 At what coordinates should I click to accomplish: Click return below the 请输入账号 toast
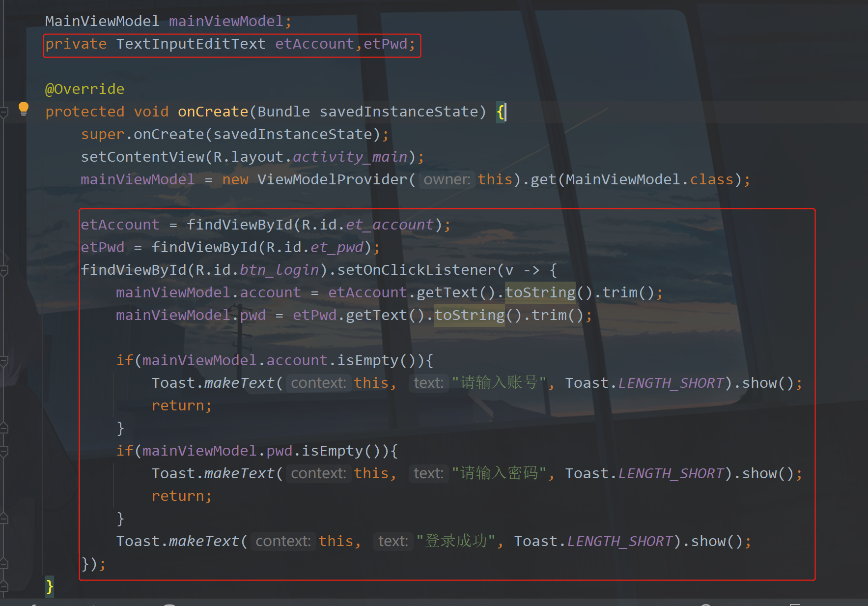(178, 405)
